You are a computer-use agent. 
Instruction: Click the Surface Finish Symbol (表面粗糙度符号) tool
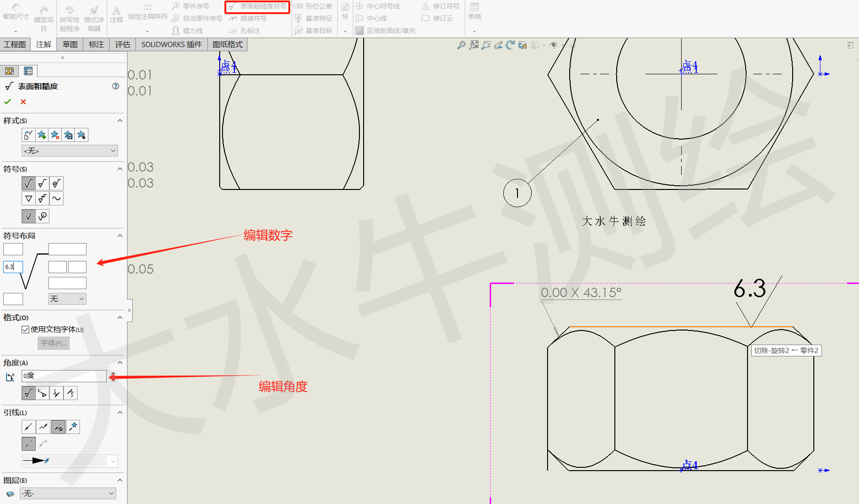click(257, 7)
